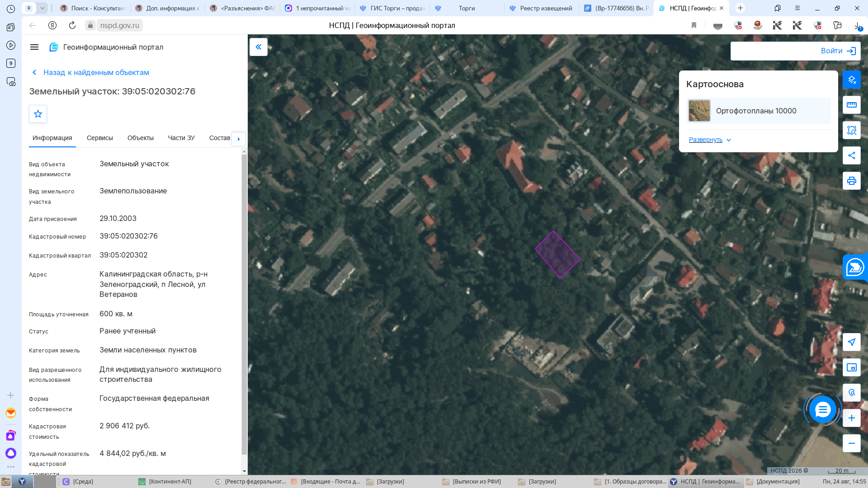The width and height of the screenshot is (868, 488).
Task: Add land plot to favorites star
Action: tap(38, 114)
